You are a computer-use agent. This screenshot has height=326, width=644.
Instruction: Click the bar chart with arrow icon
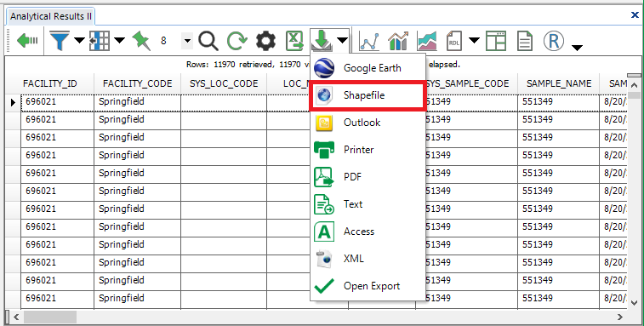398,41
